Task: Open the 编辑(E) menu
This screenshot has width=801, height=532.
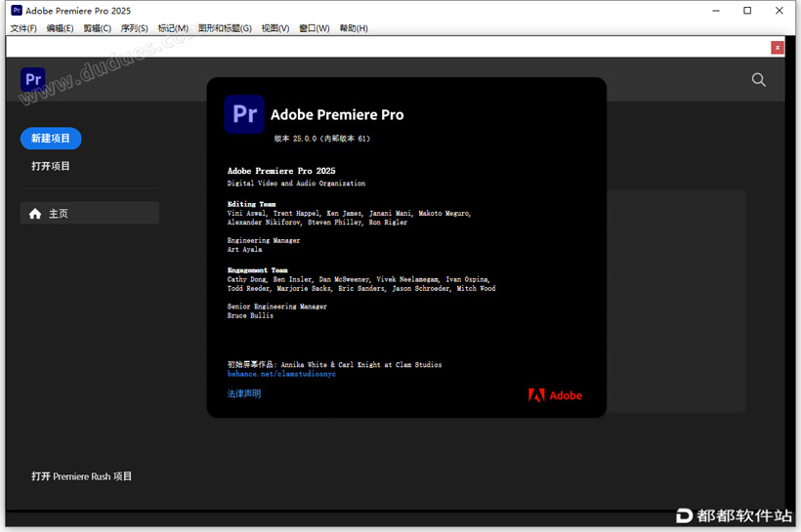Action: click(x=60, y=28)
